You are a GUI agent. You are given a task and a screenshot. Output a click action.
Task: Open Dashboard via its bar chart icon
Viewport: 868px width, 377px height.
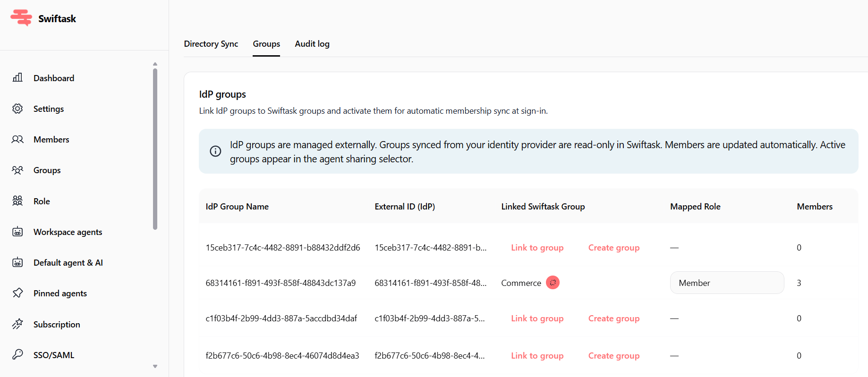[17, 77]
